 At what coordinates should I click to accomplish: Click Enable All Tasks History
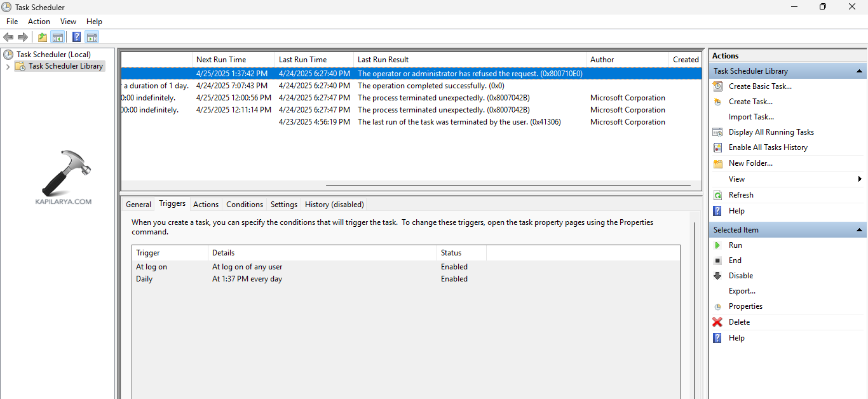point(768,147)
